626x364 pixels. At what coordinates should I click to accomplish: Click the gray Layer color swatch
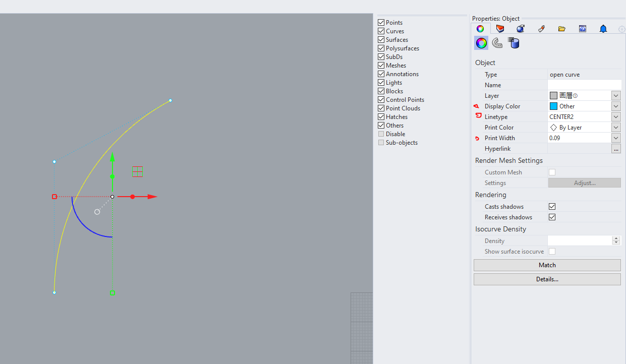click(553, 95)
